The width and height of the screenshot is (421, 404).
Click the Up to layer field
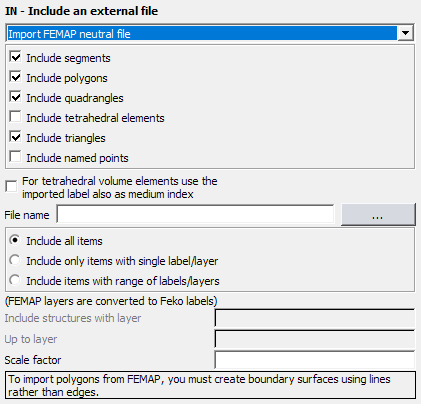315,339
